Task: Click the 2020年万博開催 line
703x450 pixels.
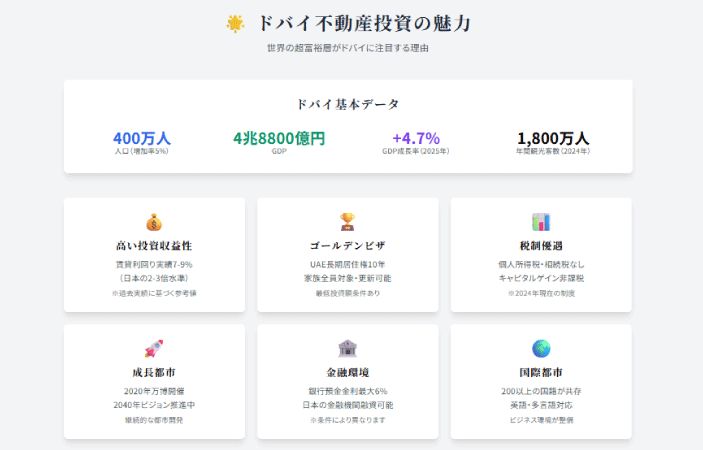Action: point(154,391)
